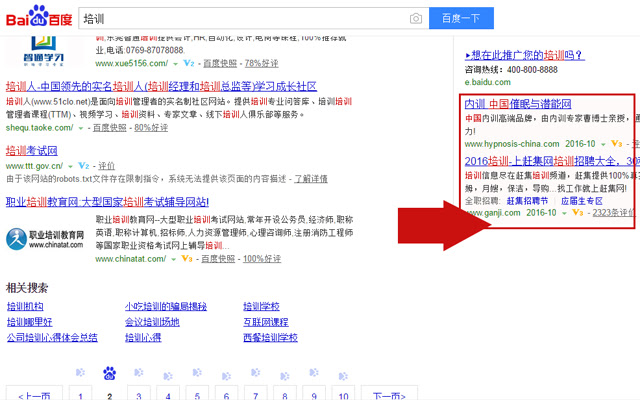Click V3 badge beside hypnosis-china.com

coord(616,144)
